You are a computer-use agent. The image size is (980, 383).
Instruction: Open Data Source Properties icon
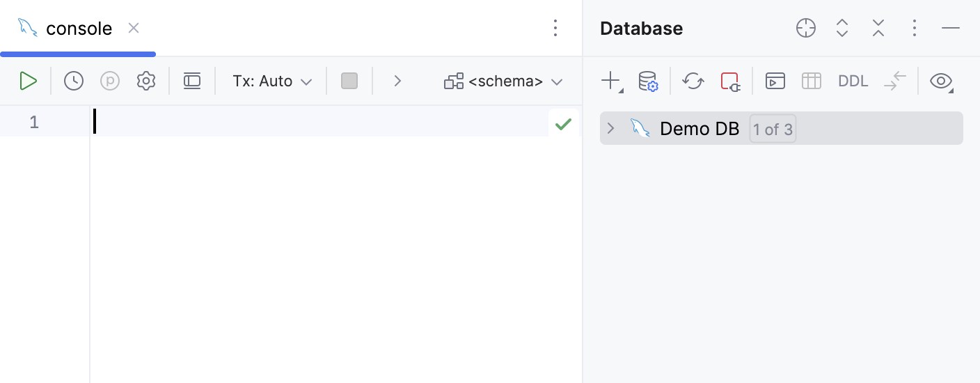point(648,81)
